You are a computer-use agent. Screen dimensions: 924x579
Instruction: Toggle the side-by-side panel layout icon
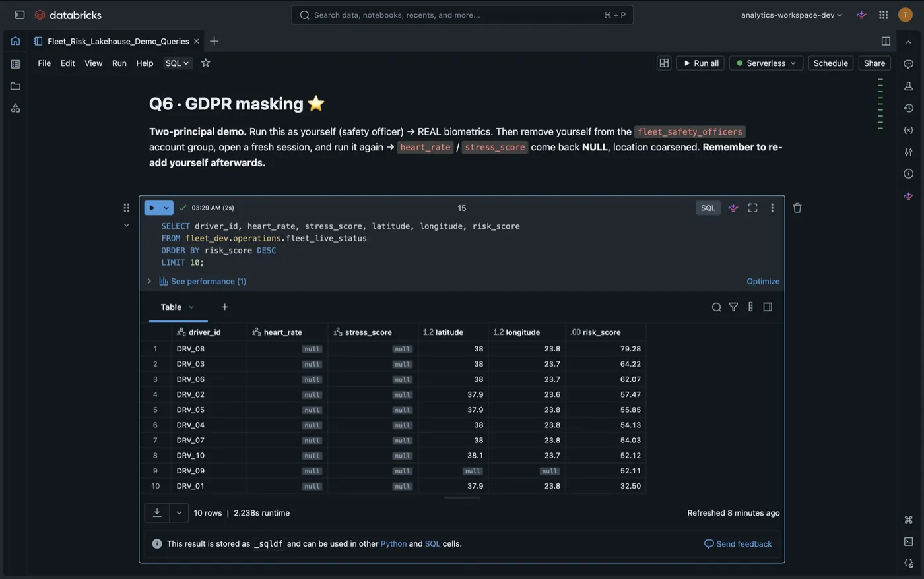(886, 41)
